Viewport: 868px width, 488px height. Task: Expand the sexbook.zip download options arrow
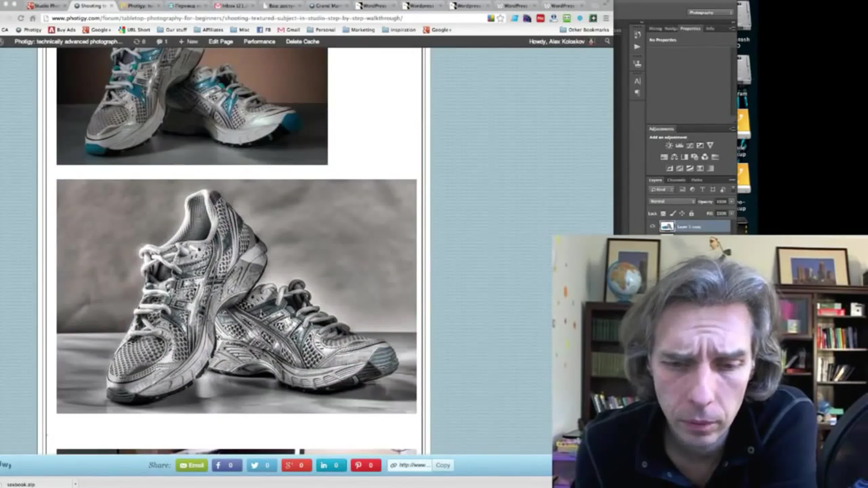click(75, 484)
